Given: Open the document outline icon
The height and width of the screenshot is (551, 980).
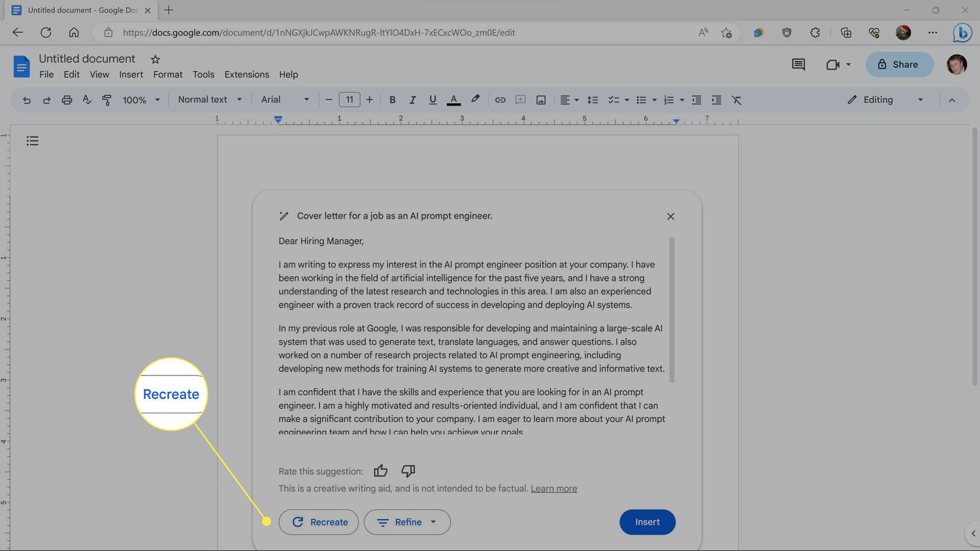Looking at the screenshot, I should point(33,141).
